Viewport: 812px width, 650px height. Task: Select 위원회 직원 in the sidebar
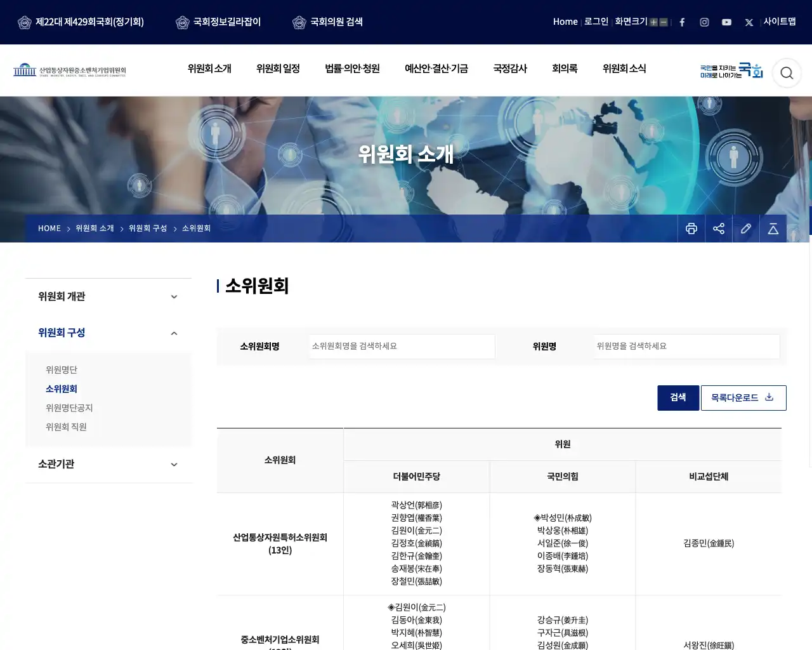pyautogui.click(x=66, y=427)
